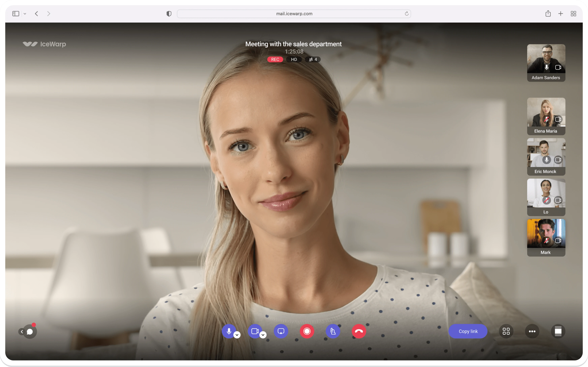Hang up the call with the red phone button
Image resolution: width=588 pixels, height=367 pixels.
coord(359,331)
